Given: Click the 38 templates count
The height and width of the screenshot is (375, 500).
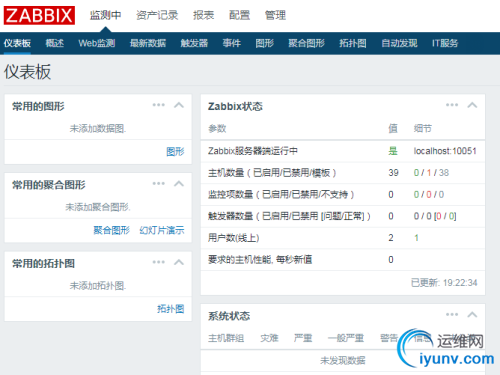Looking at the screenshot, I should tap(444, 173).
